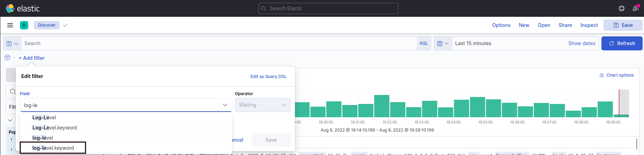Toggle the KQL query language switch
The image size is (644, 155).
tap(424, 43)
